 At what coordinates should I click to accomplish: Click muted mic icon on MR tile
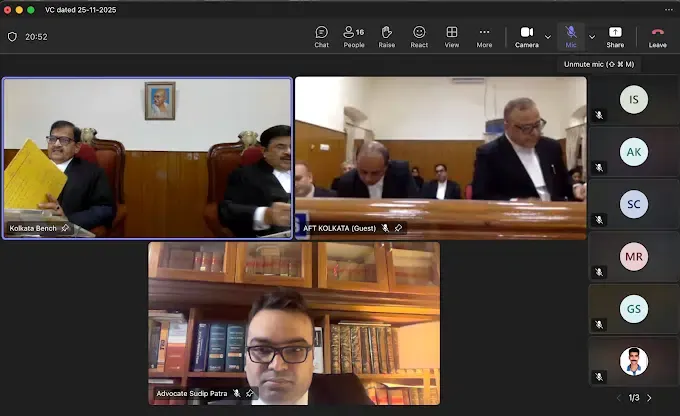pyautogui.click(x=599, y=272)
